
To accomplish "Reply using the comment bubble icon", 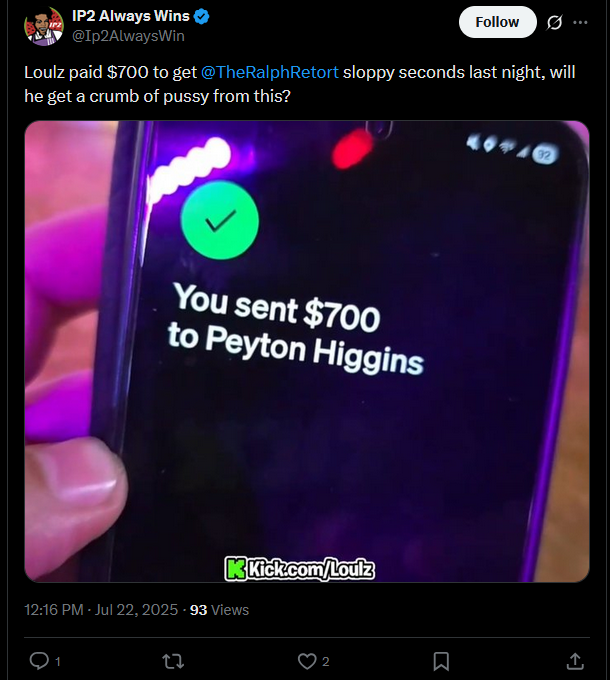I will [39, 661].
